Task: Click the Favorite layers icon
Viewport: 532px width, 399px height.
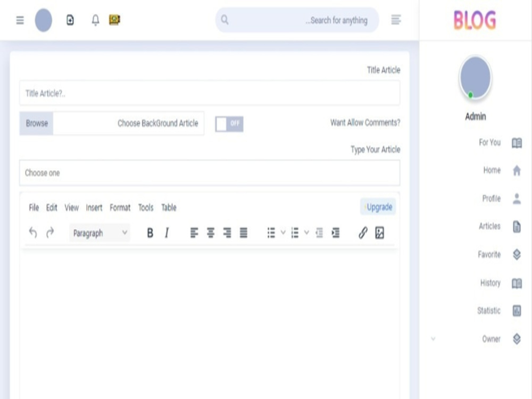Action: 517,254
